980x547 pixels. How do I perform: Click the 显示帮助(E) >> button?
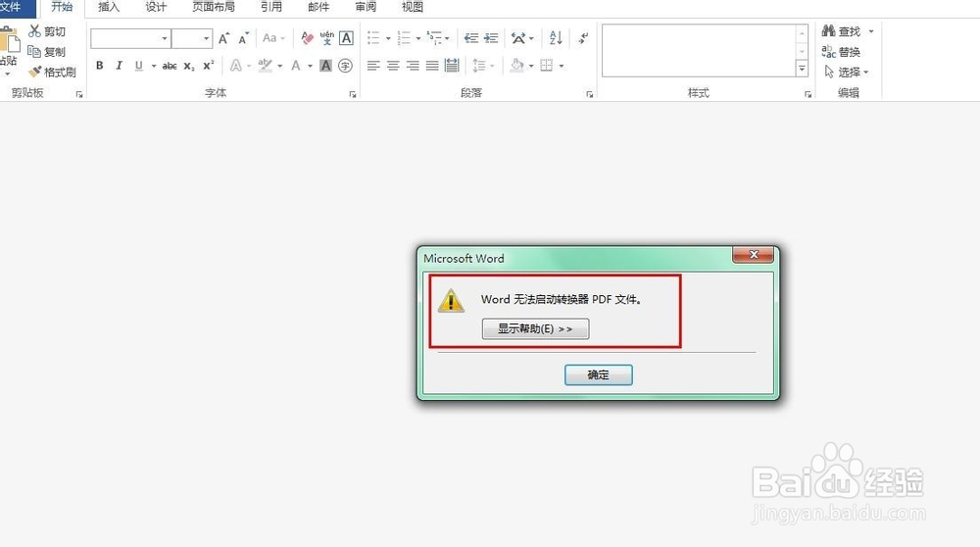click(536, 328)
